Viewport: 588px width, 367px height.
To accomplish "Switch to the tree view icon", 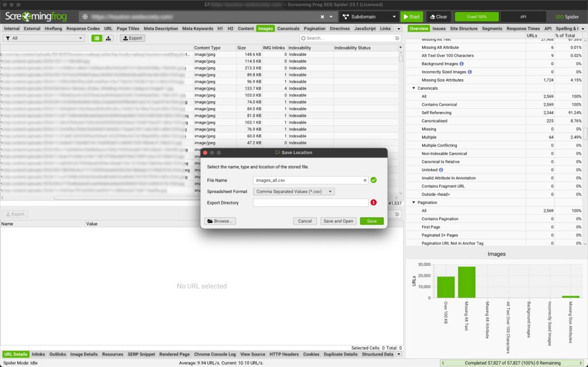I will 108,38.
